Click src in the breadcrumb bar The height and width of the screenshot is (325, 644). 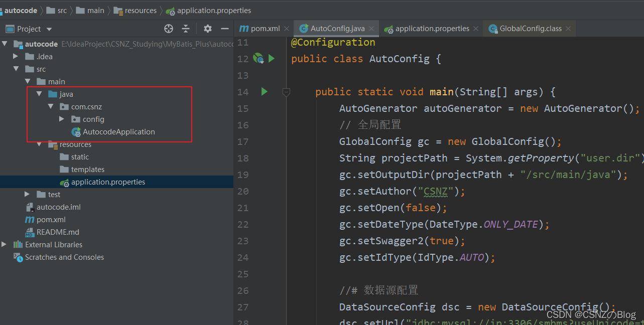tap(62, 10)
